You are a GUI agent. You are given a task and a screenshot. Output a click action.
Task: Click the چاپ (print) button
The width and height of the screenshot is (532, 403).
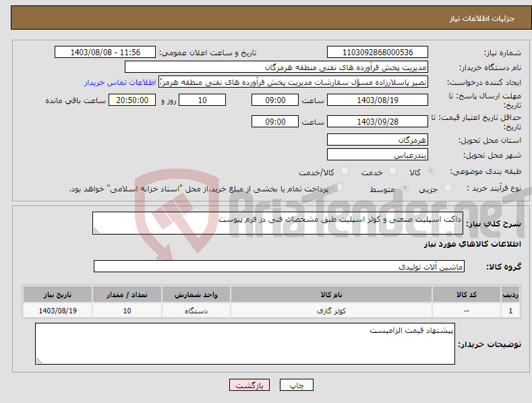[x=296, y=385]
